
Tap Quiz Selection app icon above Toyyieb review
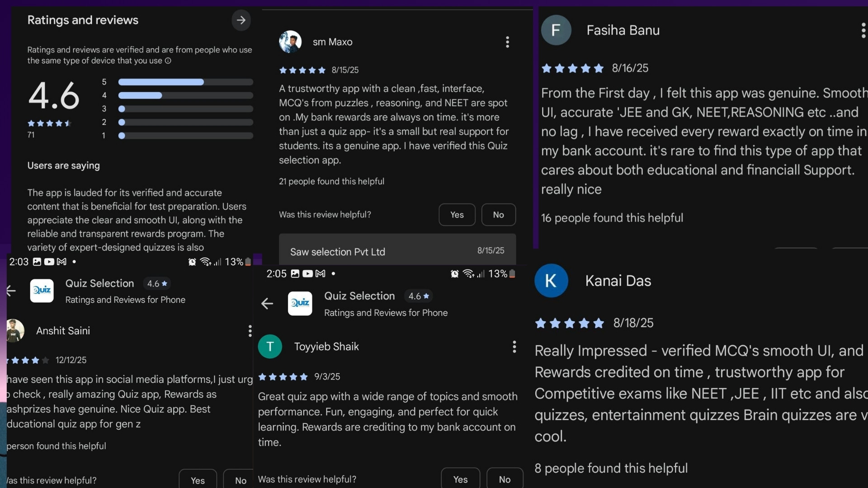[x=300, y=304]
